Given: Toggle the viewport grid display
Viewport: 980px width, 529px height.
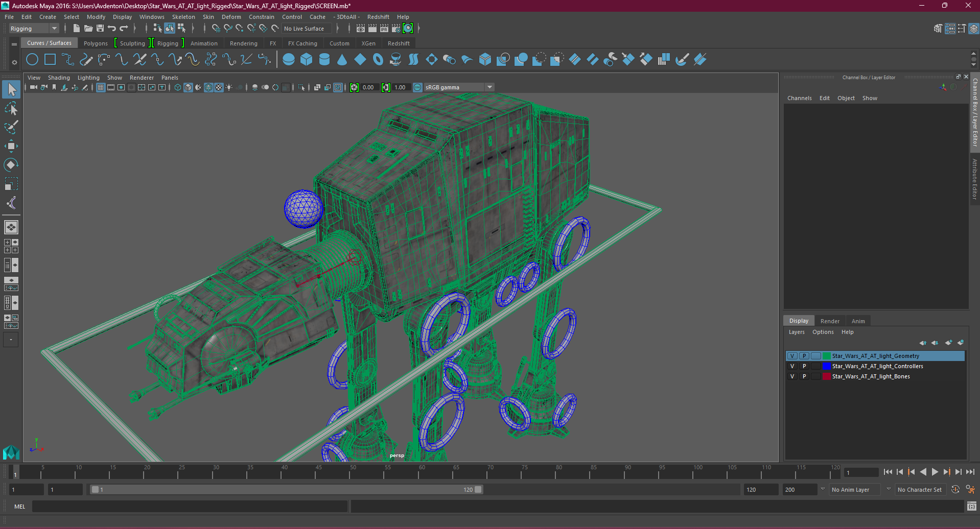Looking at the screenshot, I should tap(101, 87).
